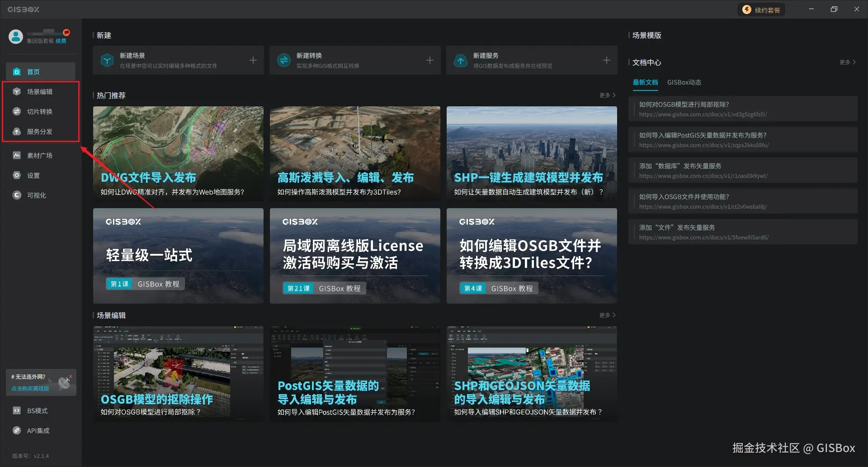Switch to the 最新文档 tab
The width and height of the screenshot is (868, 467).
pyautogui.click(x=645, y=82)
